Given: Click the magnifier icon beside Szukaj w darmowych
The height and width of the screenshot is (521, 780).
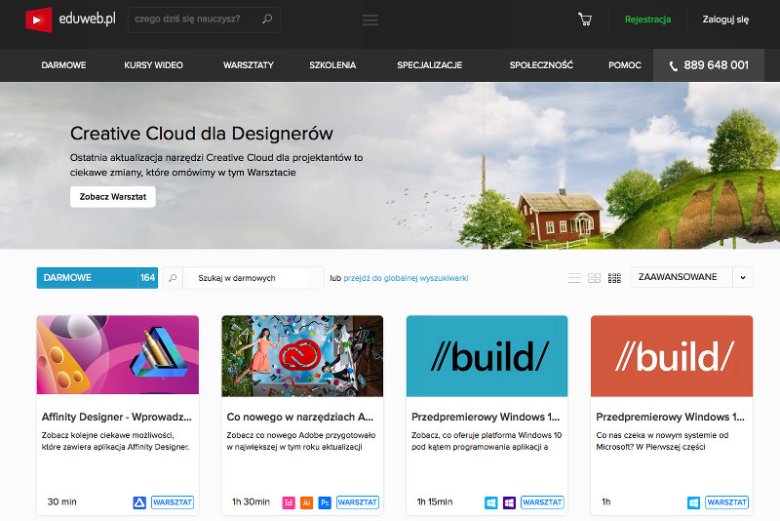Looking at the screenshot, I should point(173,278).
